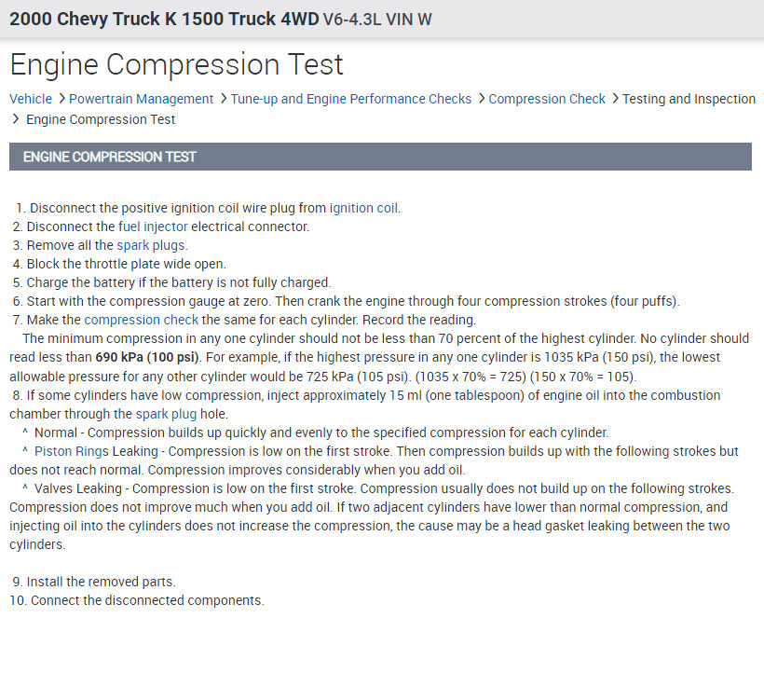Open the Compression Check breadcrumb
764x700 pixels.
547,99
